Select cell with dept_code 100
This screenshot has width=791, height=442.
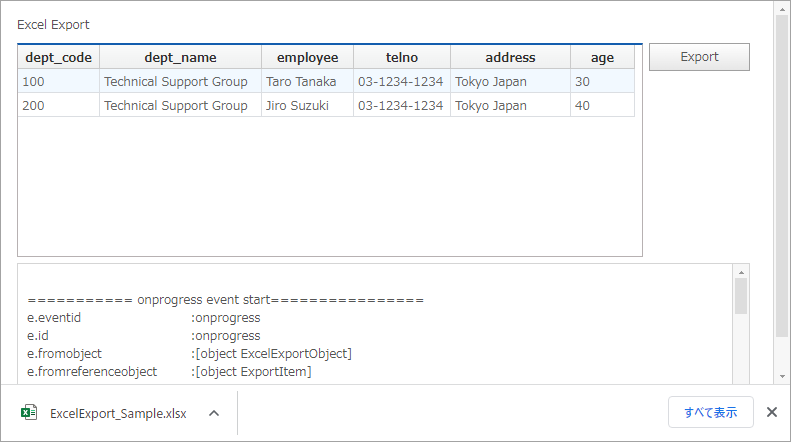(x=58, y=81)
